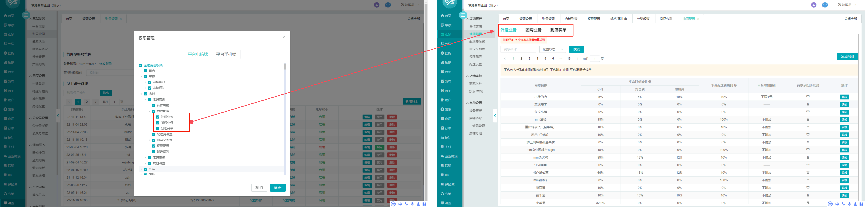Image resolution: width=868 pixels, height=210 pixels.
Task: Toggle the 全选角色权限 checkbox
Action: 140,66
